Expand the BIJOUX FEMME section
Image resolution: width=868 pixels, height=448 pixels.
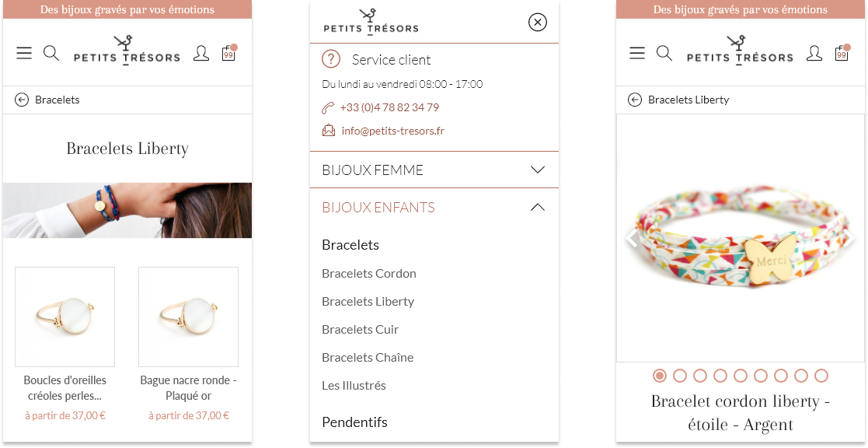point(537,170)
